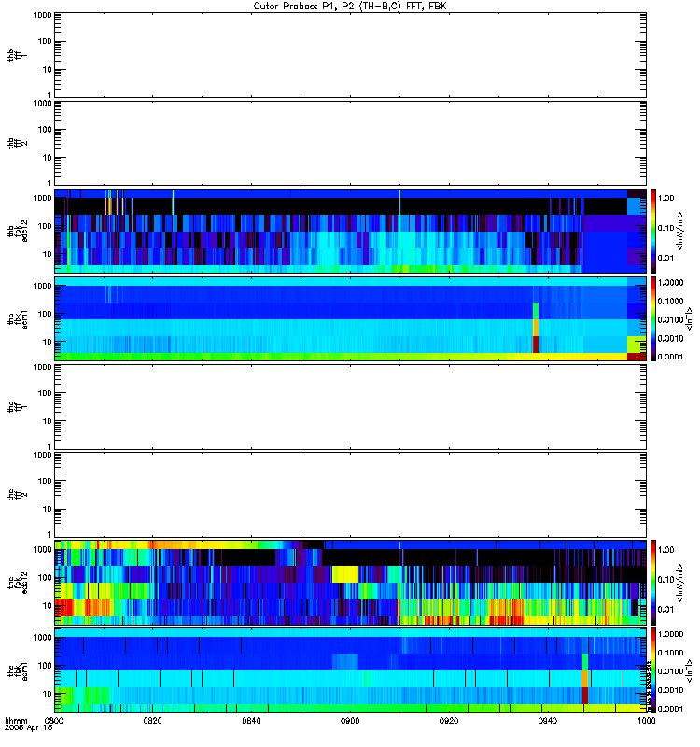Click the 'thb fbk edc12' axis label
700x747 pixels.
click(18, 231)
